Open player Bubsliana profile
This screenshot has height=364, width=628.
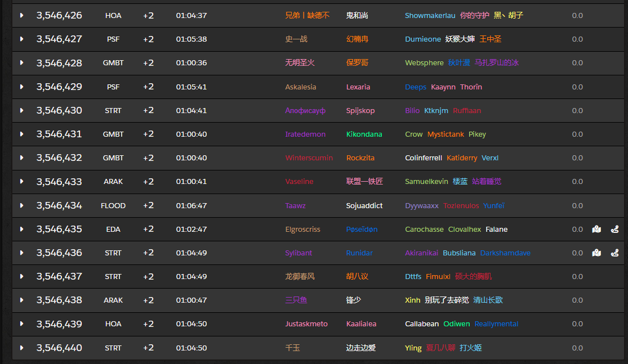(459, 253)
